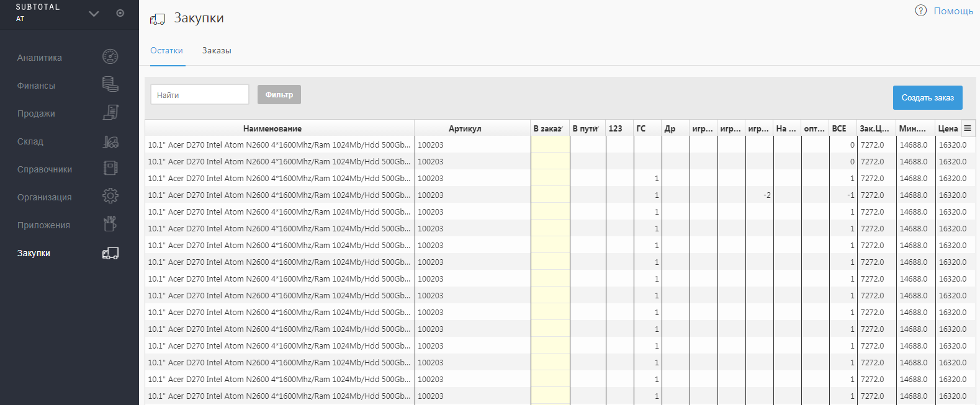The image size is (980, 405).
Task: Select the Остатки tab
Action: (166, 51)
